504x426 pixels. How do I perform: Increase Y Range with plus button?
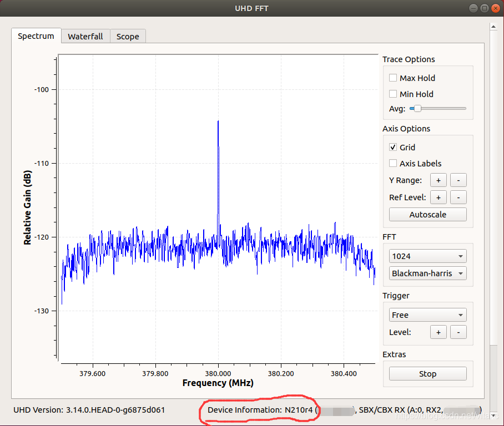coord(439,180)
